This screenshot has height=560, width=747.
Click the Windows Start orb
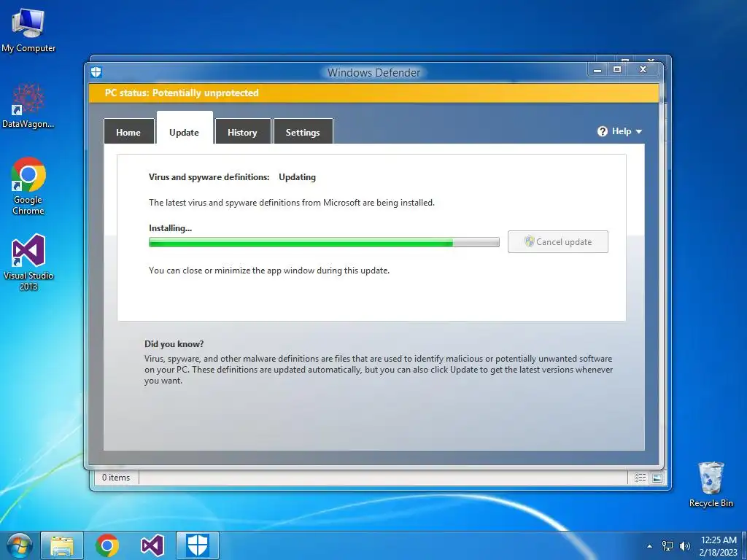19,545
